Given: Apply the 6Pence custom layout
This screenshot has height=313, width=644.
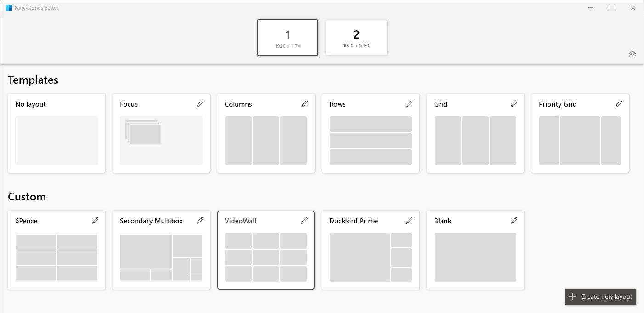Looking at the screenshot, I should pyautogui.click(x=56, y=257).
